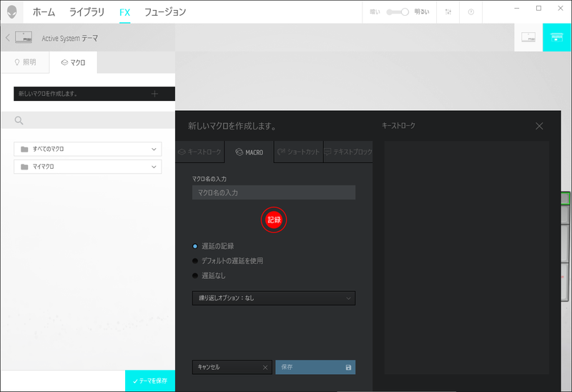The image size is (572, 392).
Task: Select the ショートカット tab
Action: 298,152
